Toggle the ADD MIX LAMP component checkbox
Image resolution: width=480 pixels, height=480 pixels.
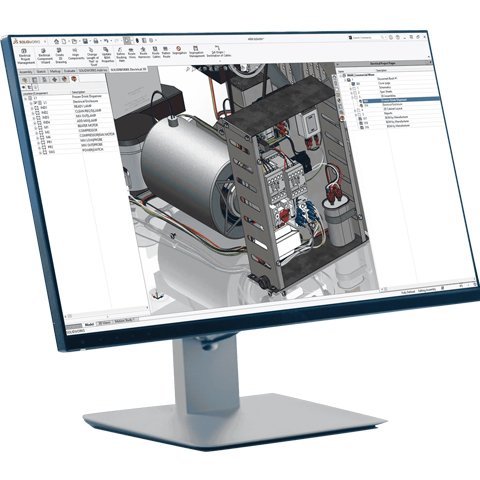38,123
